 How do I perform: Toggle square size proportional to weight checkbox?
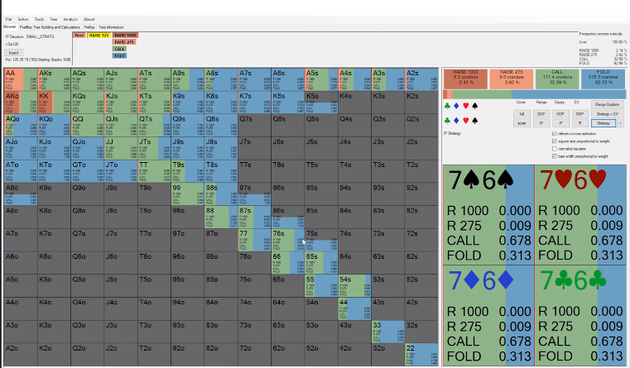(x=554, y=141)
